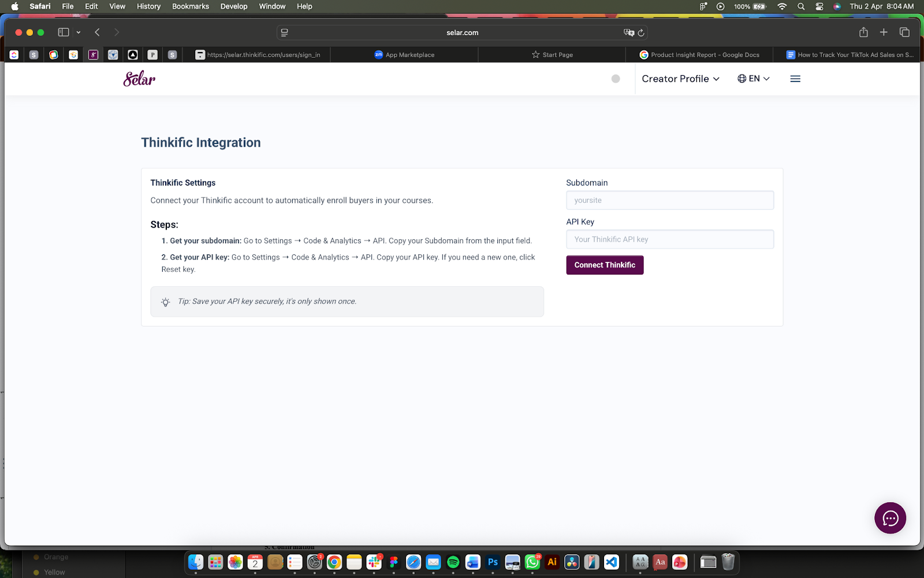Click the Connect Thinkific button
924x578 pixels.
click(605, 265)
